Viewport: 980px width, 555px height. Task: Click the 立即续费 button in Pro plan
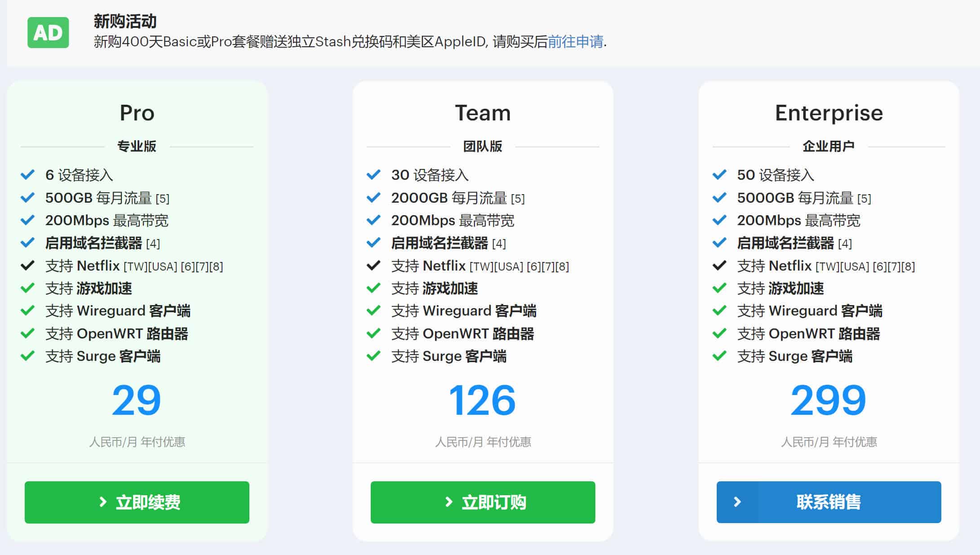137,502
